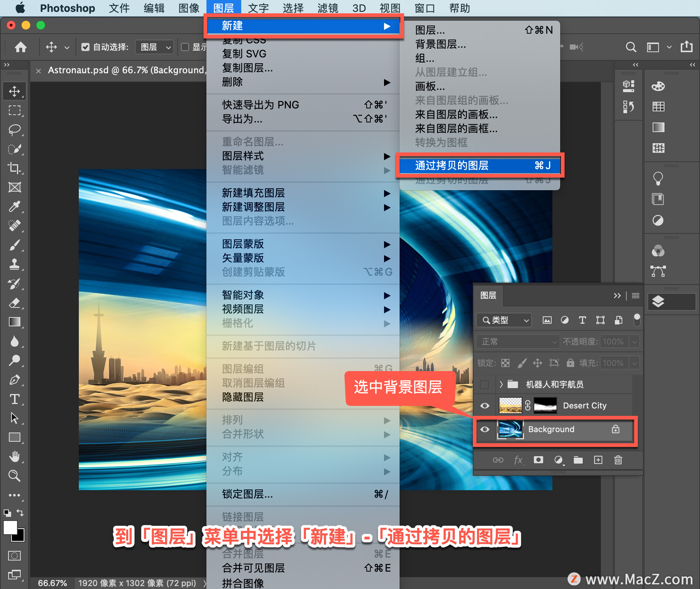700x589 pixels.
Task: Select the History Brush tool
Action: click(14, 283)
